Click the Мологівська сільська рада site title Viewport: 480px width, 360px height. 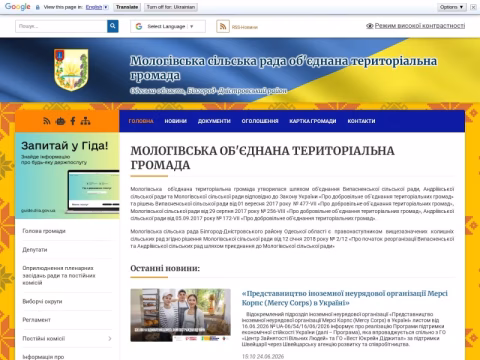point(283,68)
